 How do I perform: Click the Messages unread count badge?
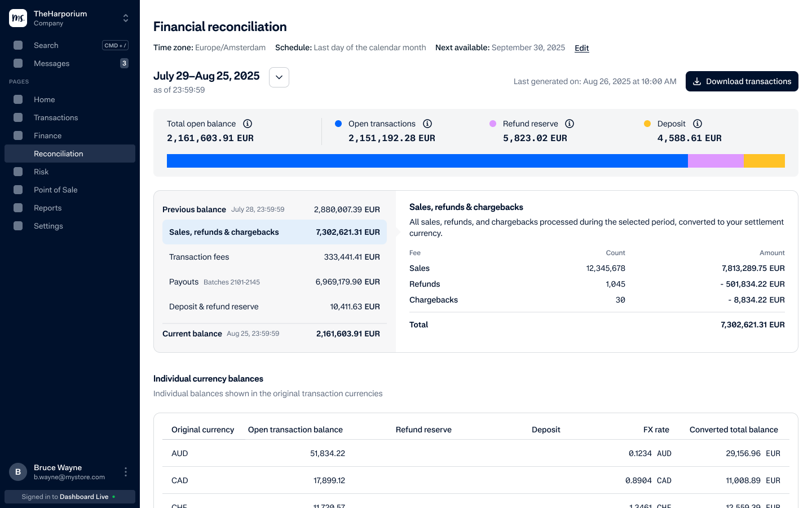[124, 63]
